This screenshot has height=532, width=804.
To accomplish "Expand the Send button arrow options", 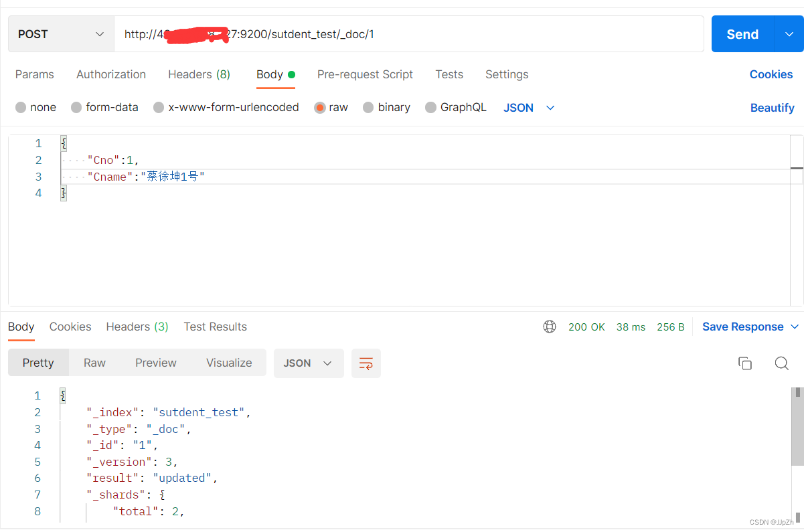I will tap(789, 34).
